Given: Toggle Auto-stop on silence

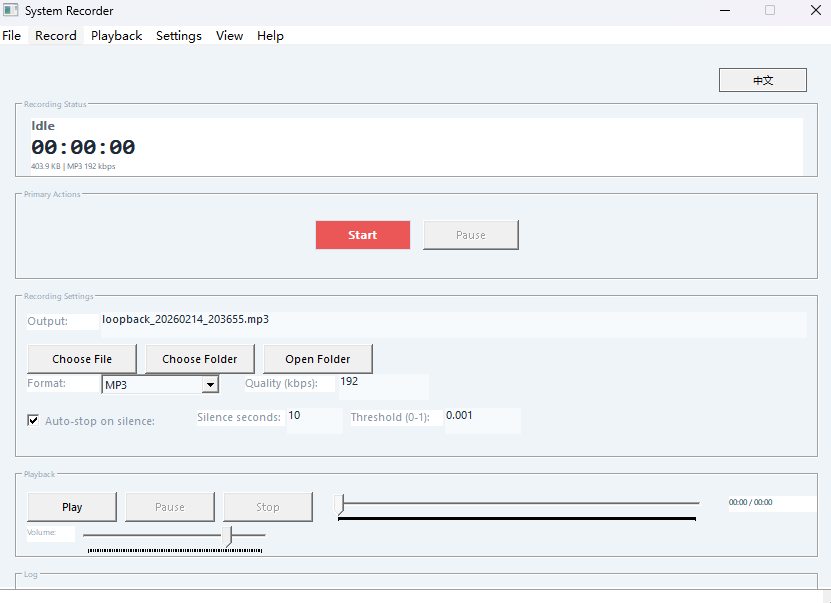Looking at the screenshot, I should [33, 420].
